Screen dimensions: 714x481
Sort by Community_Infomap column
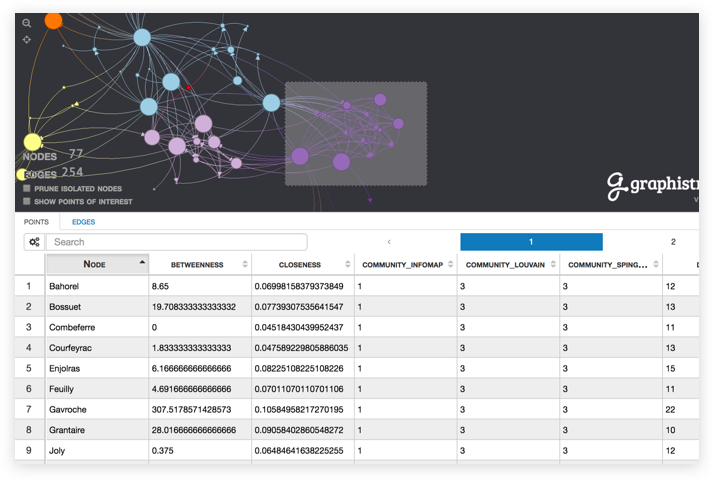[404, 265]
